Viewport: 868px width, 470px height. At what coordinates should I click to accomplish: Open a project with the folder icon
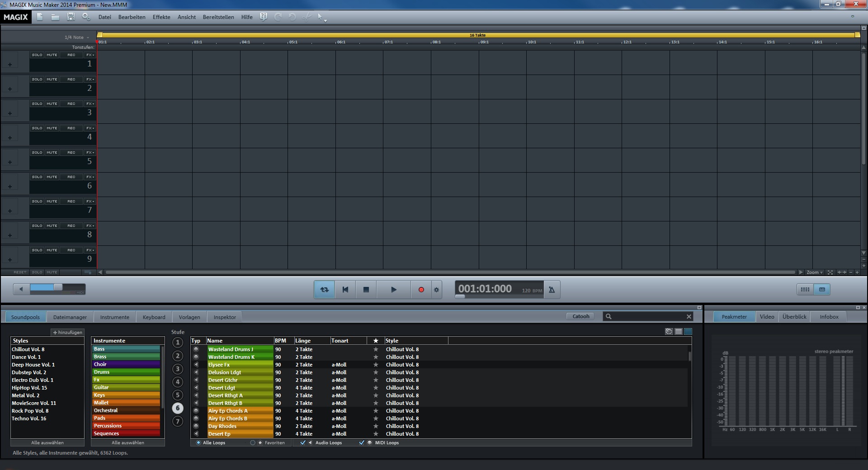tap(55, 17)
